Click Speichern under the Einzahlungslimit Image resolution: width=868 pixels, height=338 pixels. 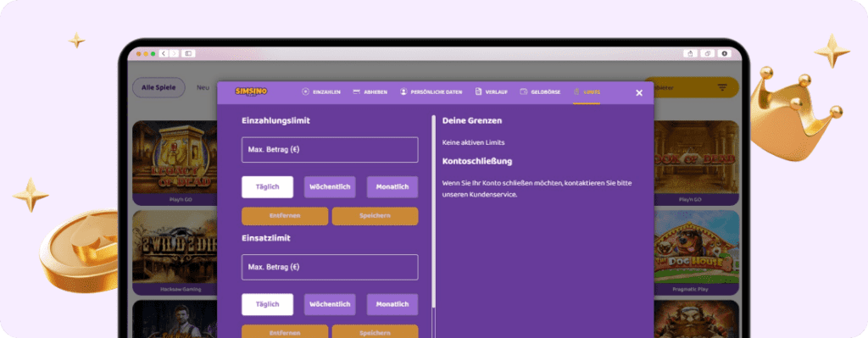(376, 216)
